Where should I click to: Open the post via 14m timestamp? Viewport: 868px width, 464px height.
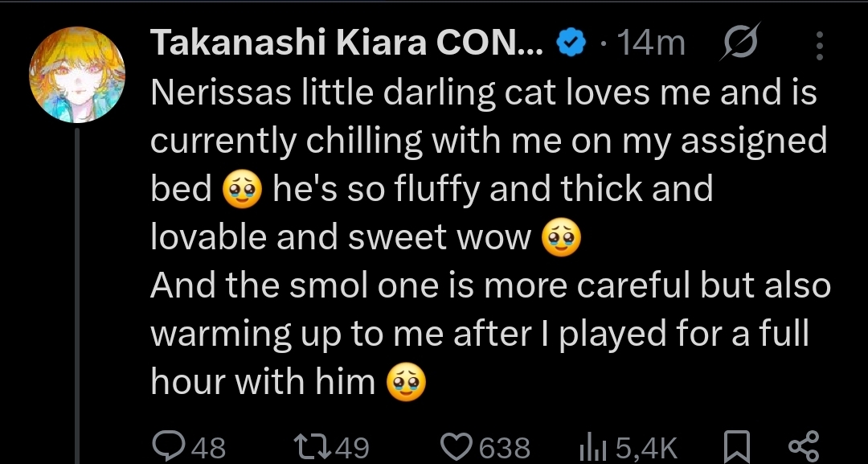click(x=650, y=43)
